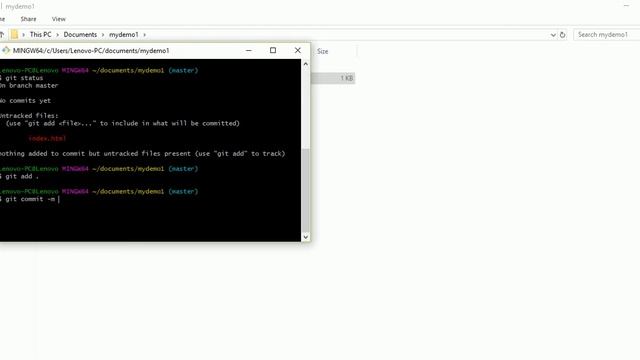The image size is (640, 360).
Task: Open the Git Bash window icon menu
Action: click(6, 51)
